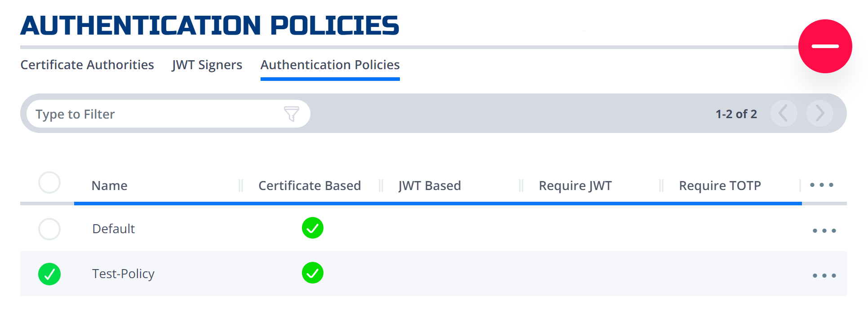Open the Test-Policy row ellipsis menu
This screenshot has width=868, height=310.
pyautogui.click(x=824, y=275)
